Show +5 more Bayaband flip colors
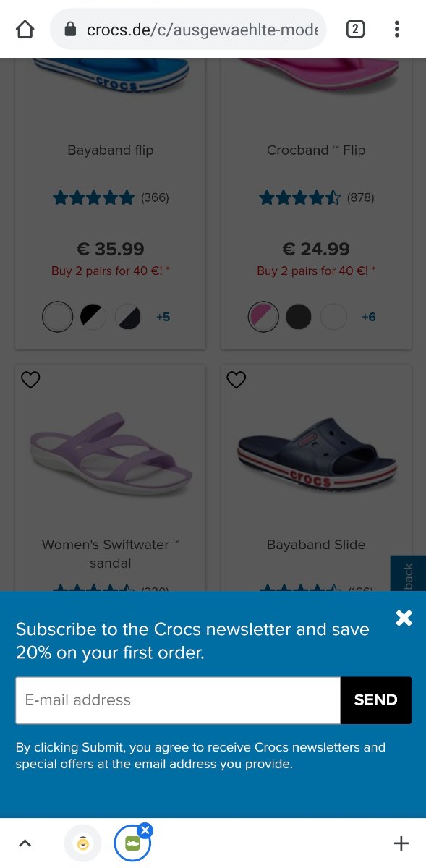426x868 pixels. pos(163,317)
